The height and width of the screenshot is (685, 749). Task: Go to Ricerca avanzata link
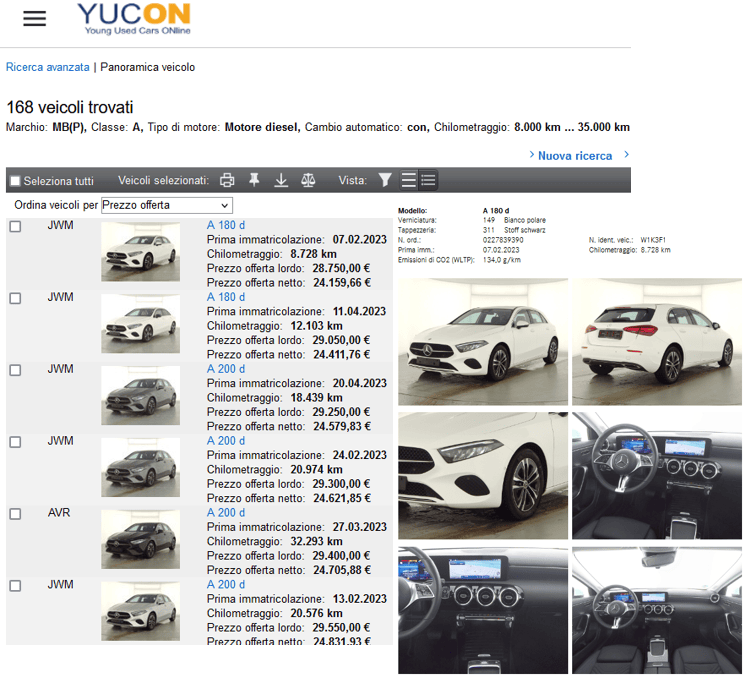coord(47,67)
